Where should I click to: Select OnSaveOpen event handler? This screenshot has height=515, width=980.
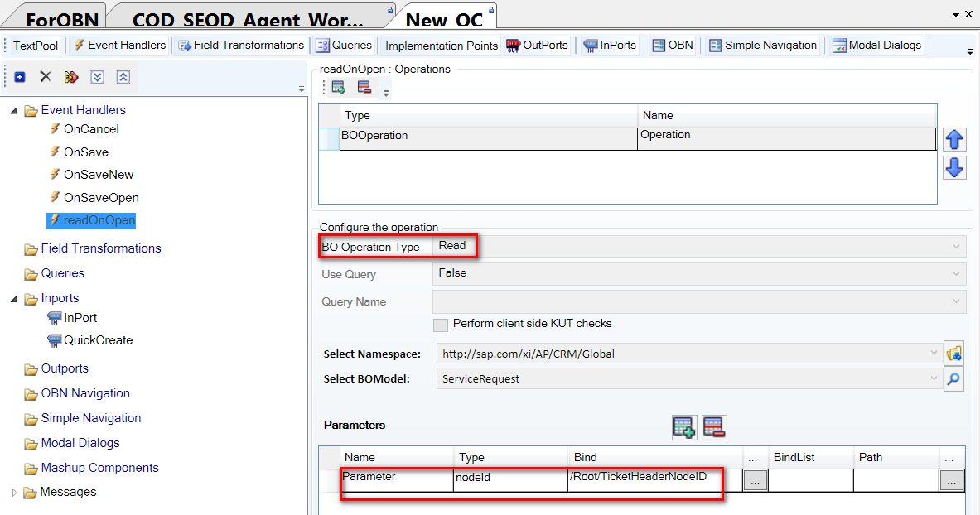101,198
